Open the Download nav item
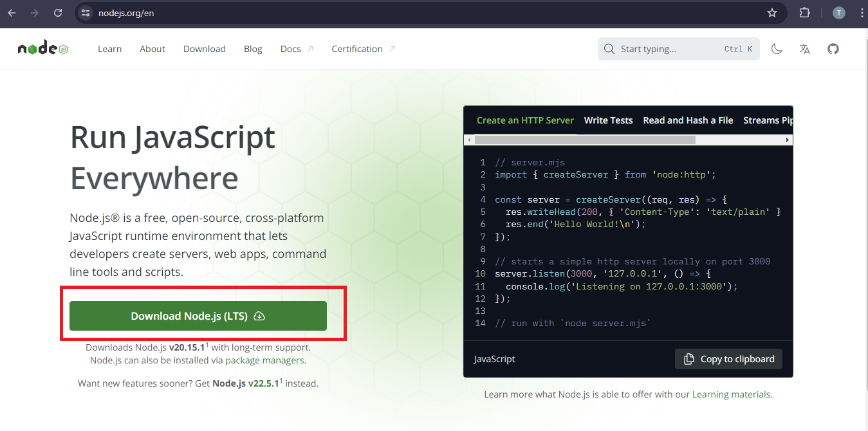Image resolution: width=868 pixels, height=431 pixels. [x=205, y=49]
